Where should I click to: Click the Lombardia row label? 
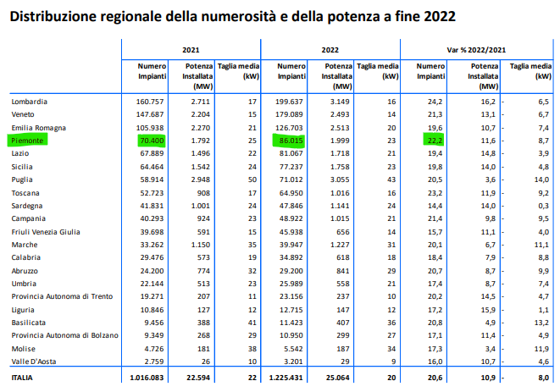30,102
